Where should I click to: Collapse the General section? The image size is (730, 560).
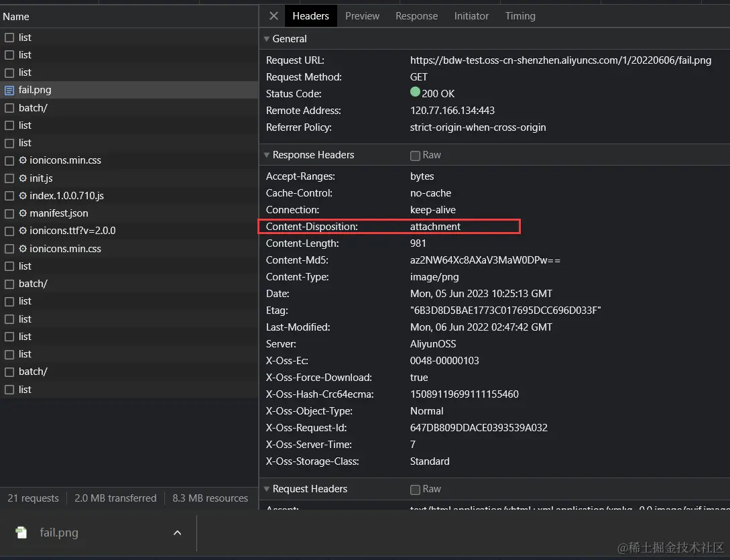(x=267, y=39)
